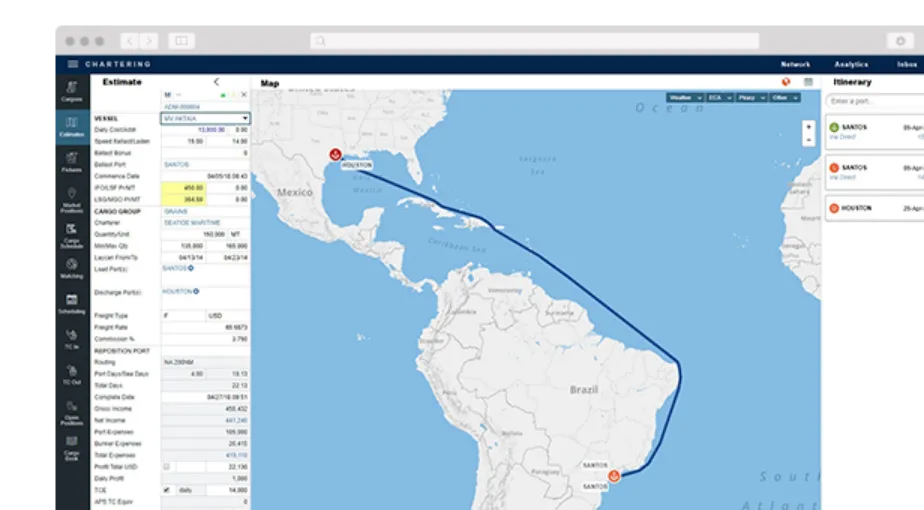Viewport: 924px width, 510px height.
Task: Open the Network menu
Action: (x=796, y=64)
